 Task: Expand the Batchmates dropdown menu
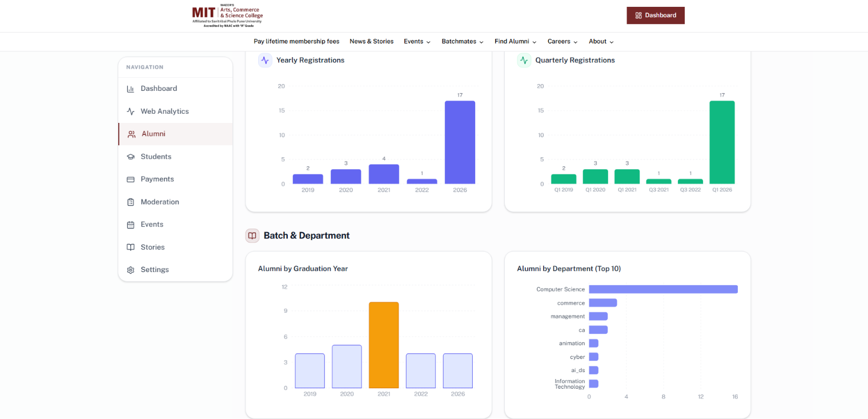click(463, 41)
